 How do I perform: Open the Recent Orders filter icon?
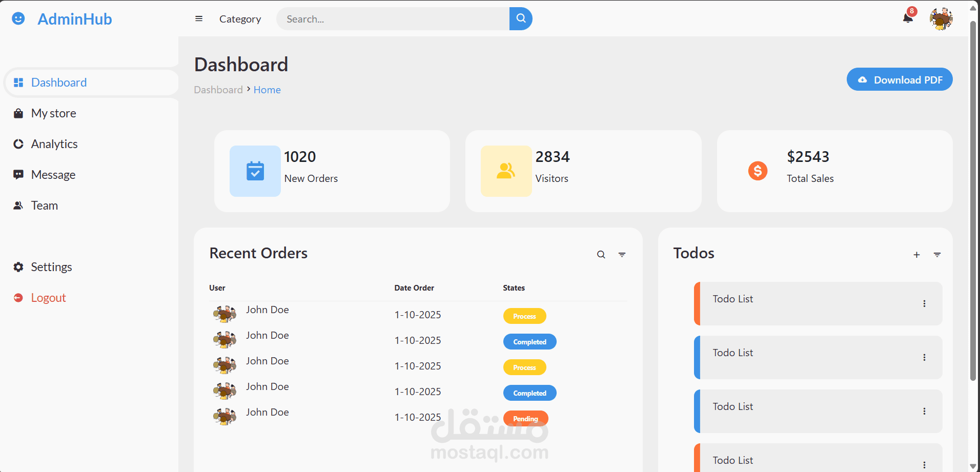pyautogui.click(x=622, y=255)
